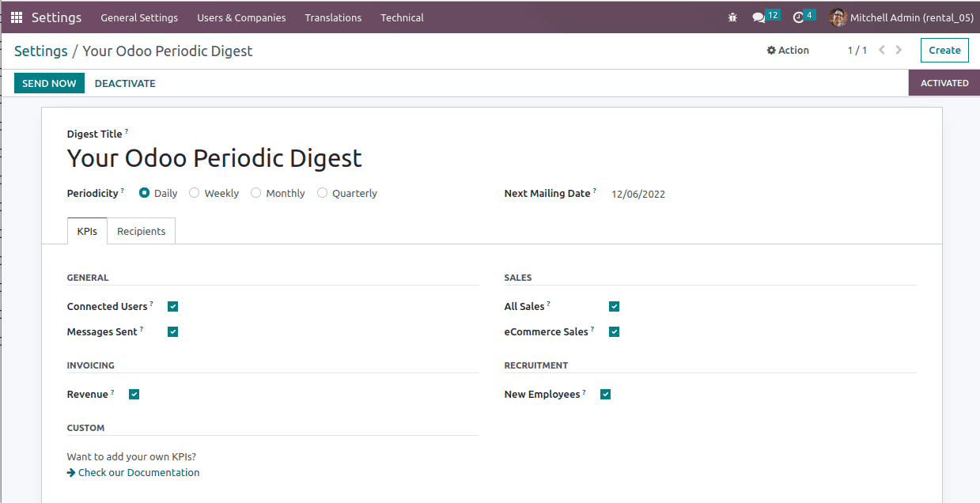
Task: Open Check our Documentation link
Action: [133, 473]
